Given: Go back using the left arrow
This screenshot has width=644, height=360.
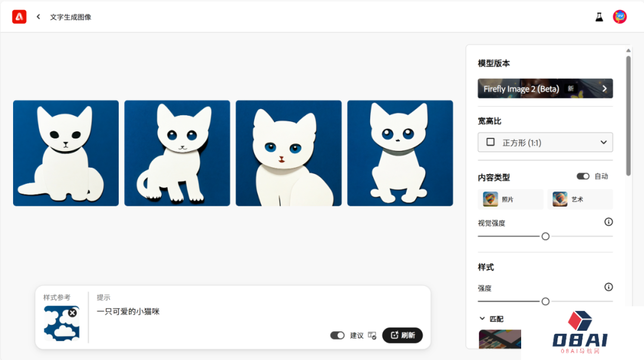Looking at the screenshot, I should click(38, 17).
